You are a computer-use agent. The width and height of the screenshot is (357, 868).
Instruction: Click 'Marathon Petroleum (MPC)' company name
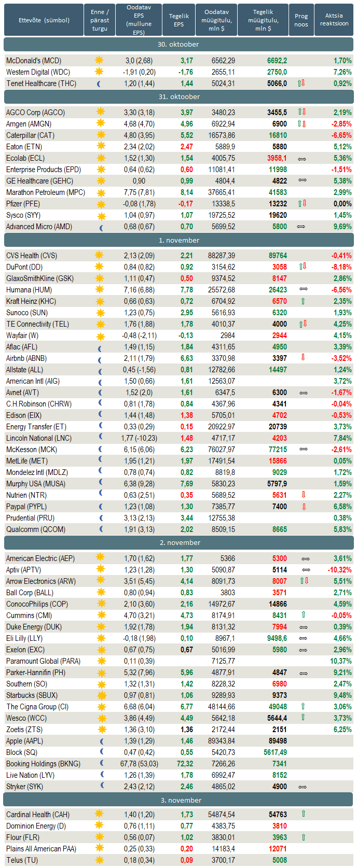(46, 192)
